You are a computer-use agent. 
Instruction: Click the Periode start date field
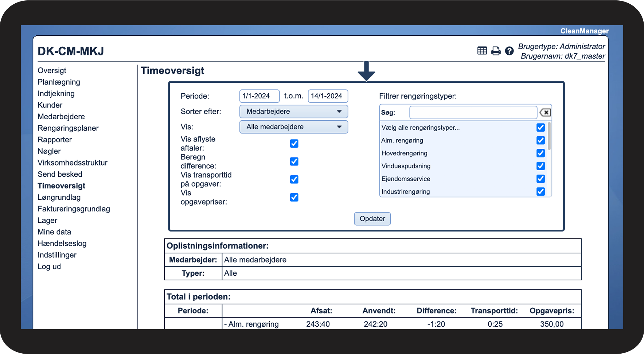tap(259, 96)
